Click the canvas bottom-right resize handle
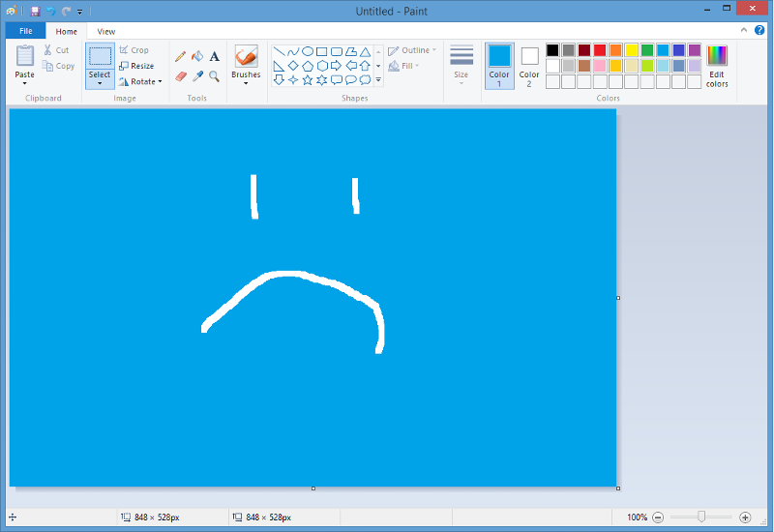 click(x=618, y=488)
